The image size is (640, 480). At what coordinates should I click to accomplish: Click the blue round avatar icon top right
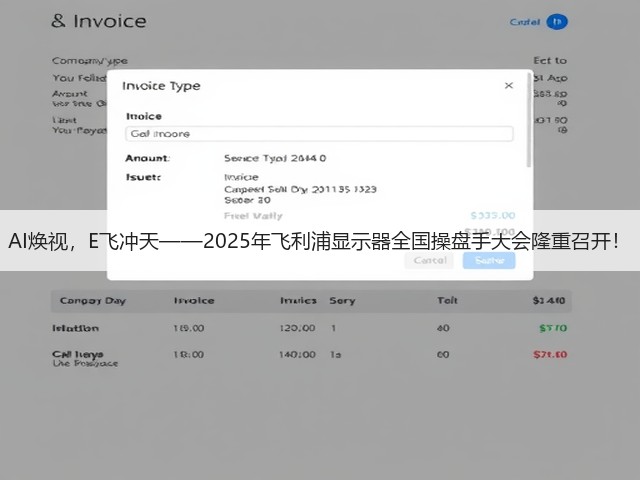(x=557, y=22)
